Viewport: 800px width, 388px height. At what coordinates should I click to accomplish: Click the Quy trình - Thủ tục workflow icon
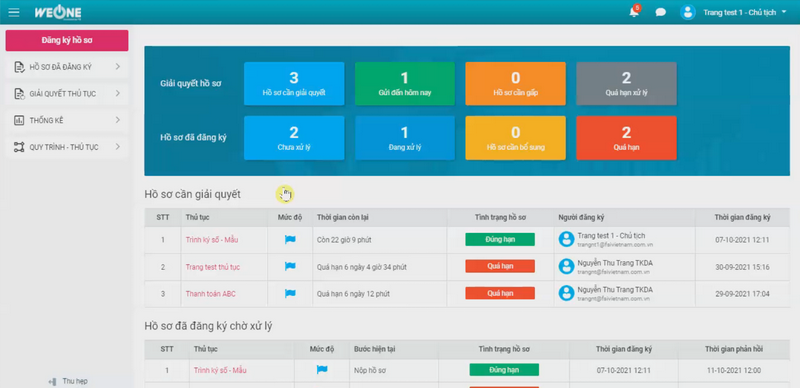tap(19, 147)
